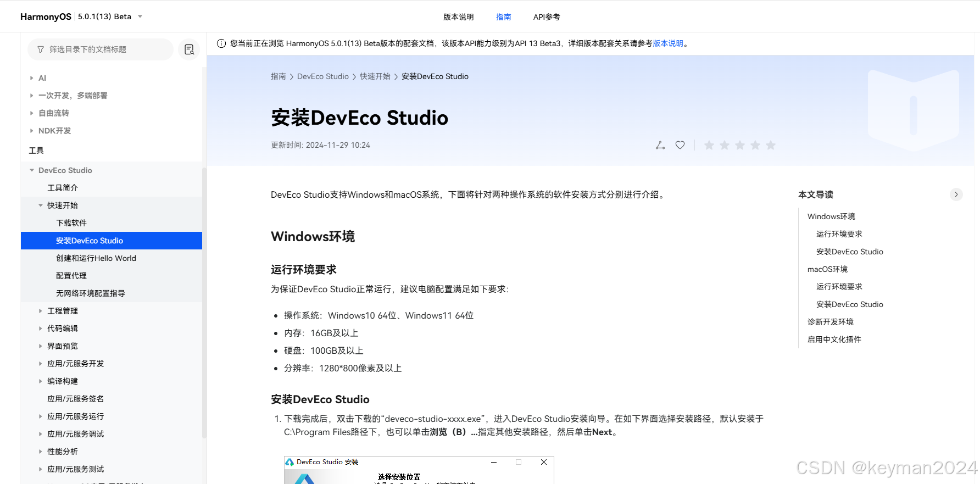Image resolution: width=980 pixels, height=484 pixels.
Task: Switch to the 指南 tab
Action: point(503,17)
